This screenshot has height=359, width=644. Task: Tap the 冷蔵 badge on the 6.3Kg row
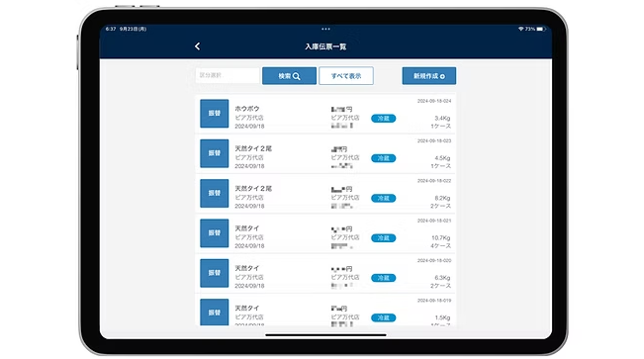click(383, 278)
